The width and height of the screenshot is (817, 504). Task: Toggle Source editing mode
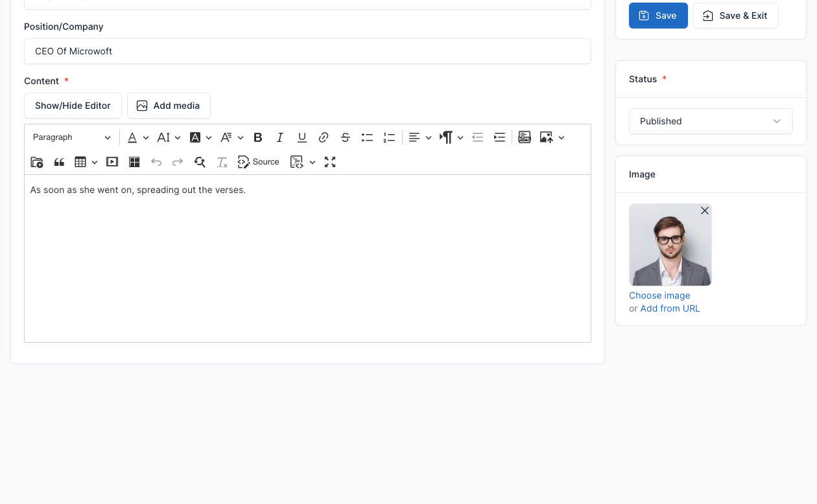click(259, 162)
